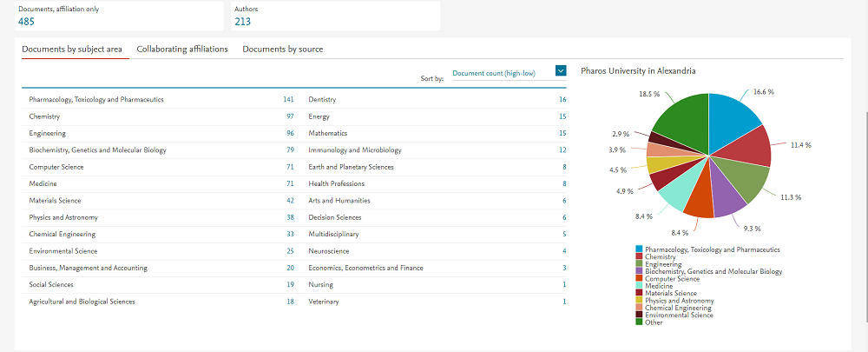Open the Documents by source tab
868x352 pixels.
tap(282, 50)
